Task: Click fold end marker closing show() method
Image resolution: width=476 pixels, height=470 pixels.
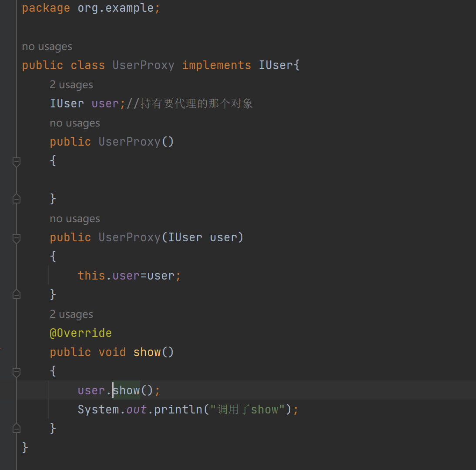Action: (x=17, y=428)
